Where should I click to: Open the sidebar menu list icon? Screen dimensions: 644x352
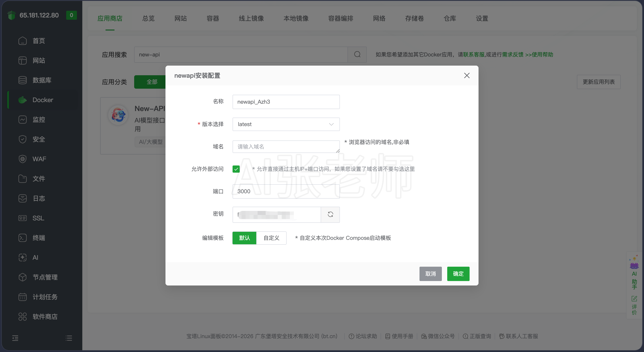tap(69, 338)
